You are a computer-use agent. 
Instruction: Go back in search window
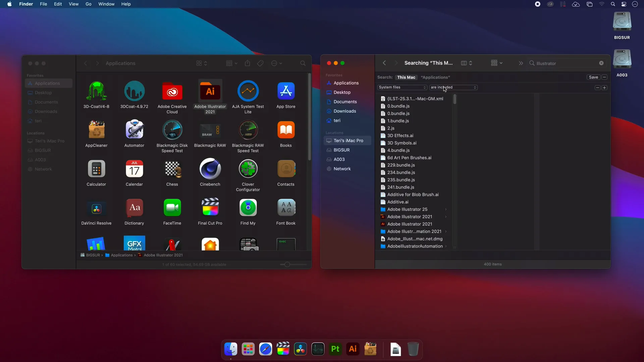pyautogui.click(x=384, y=63)
